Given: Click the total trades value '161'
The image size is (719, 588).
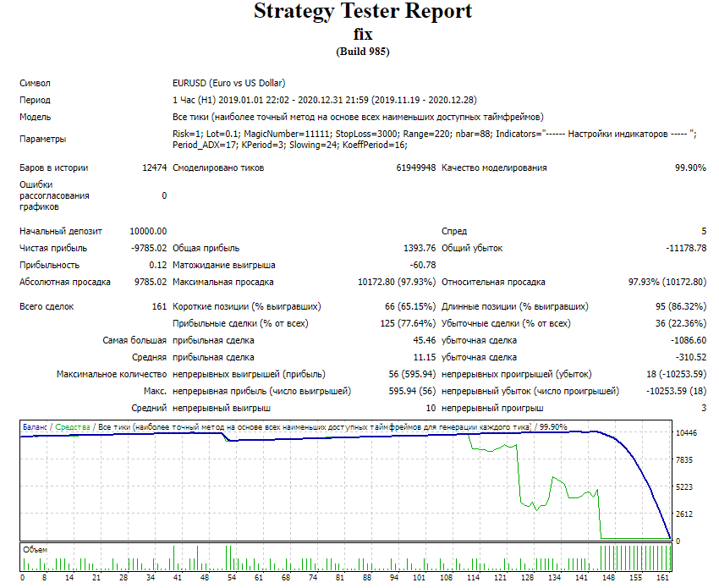Looking at the screenshot, I should click(159, 306).
